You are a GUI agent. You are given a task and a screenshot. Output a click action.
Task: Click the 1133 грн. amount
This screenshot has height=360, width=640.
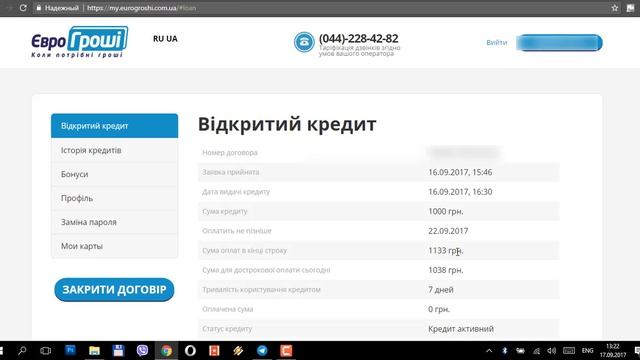[x=446, y=251]
